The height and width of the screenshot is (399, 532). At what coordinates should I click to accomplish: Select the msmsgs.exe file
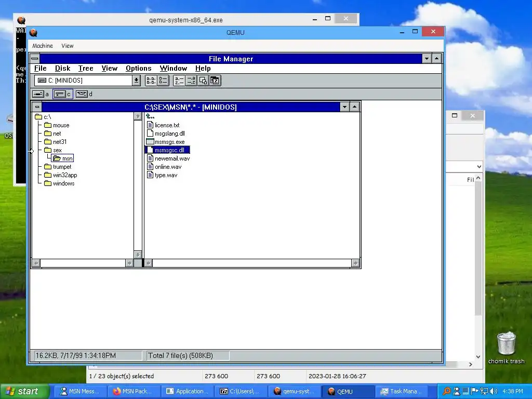pos(166,142)
